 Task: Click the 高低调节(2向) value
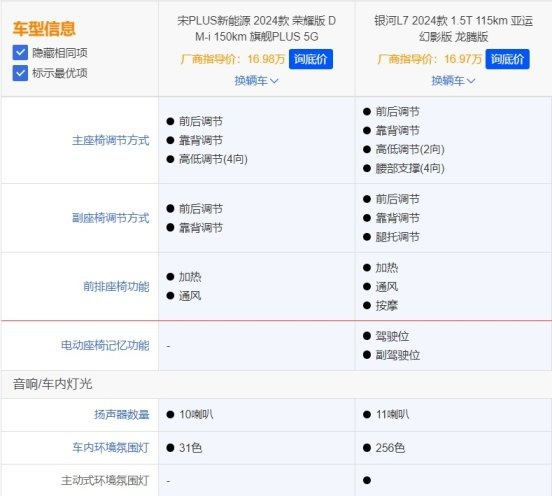tap(410, 149)
